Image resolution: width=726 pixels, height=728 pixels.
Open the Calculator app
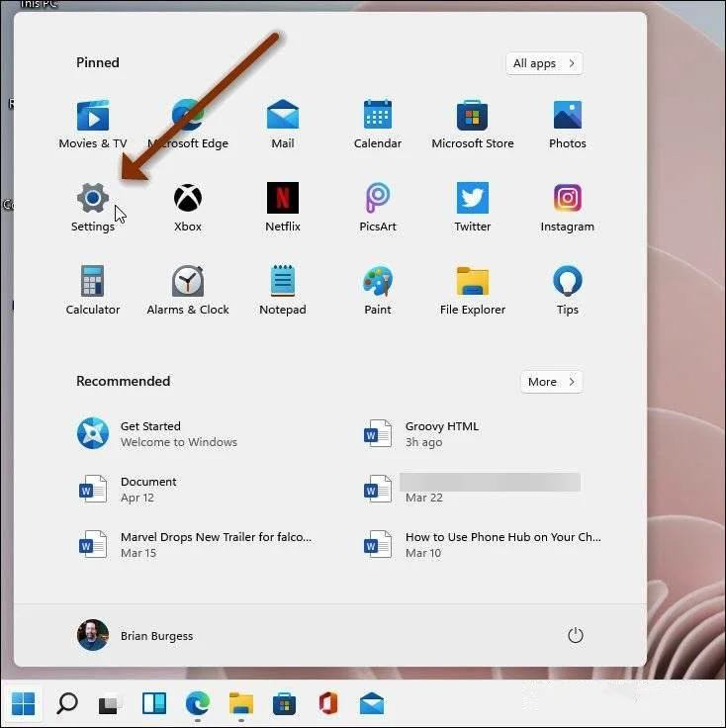point(93,290)
